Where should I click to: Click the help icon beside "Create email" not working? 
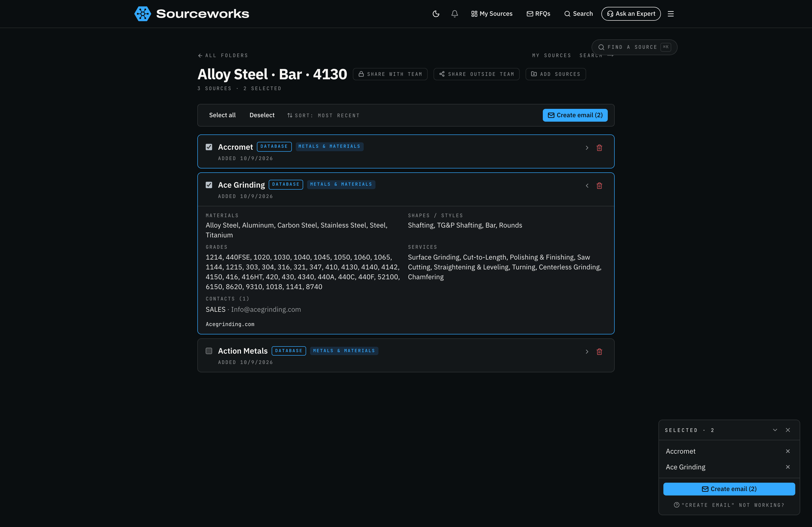[677, 505]
